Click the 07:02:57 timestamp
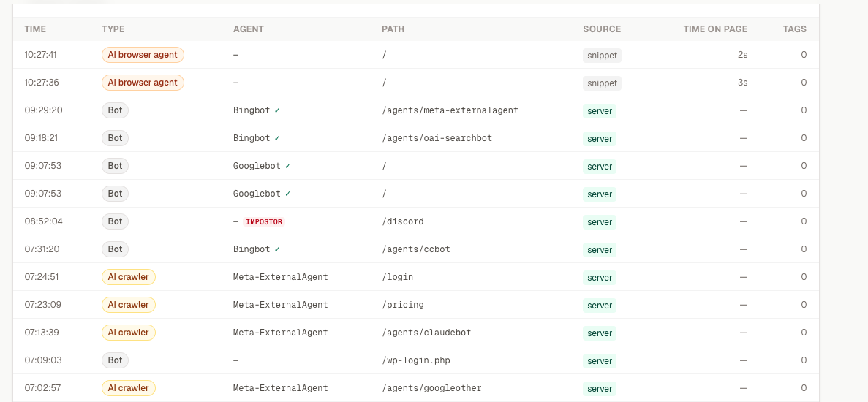868x402 pixels. coord(42,387)
